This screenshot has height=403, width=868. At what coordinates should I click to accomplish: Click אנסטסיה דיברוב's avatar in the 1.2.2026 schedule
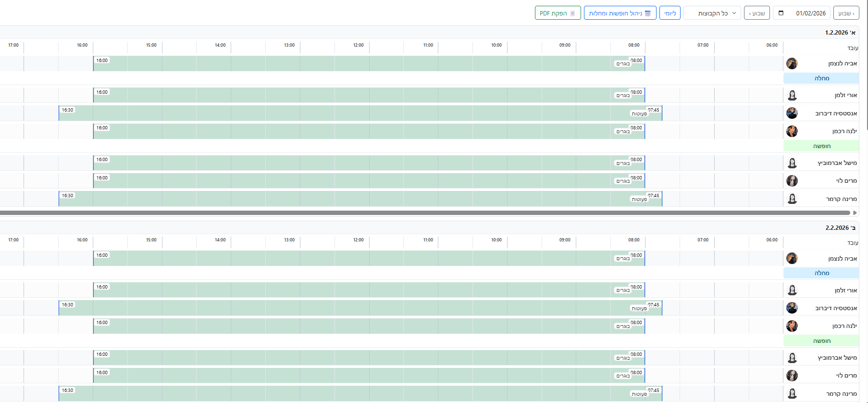coord(792,113)
